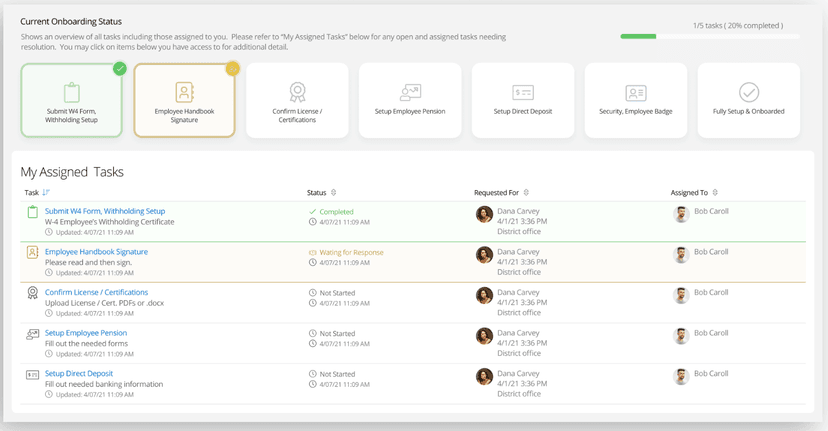Sort table by Requested For column
This screenshot has height=431, width=828.
coord(526,193)
